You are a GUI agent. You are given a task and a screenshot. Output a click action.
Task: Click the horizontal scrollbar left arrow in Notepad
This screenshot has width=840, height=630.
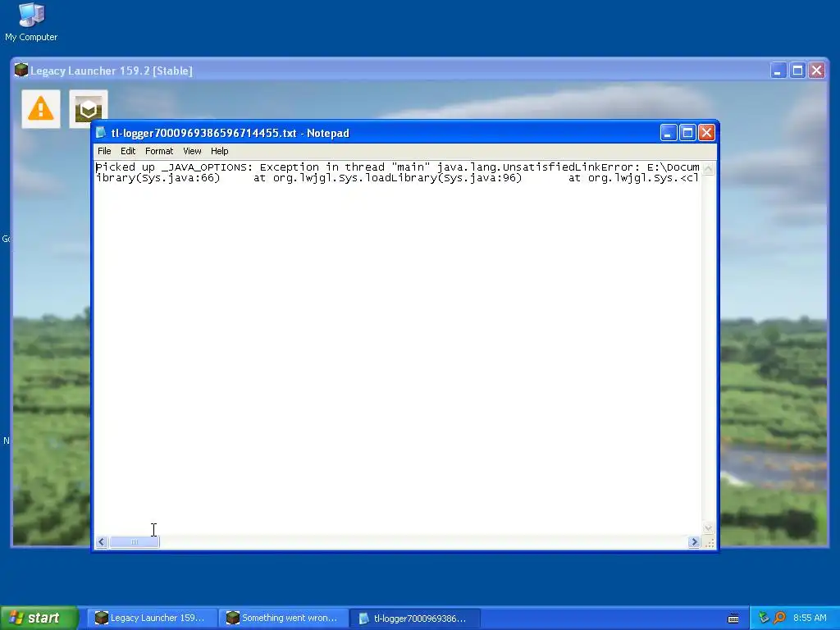(101, 542)
